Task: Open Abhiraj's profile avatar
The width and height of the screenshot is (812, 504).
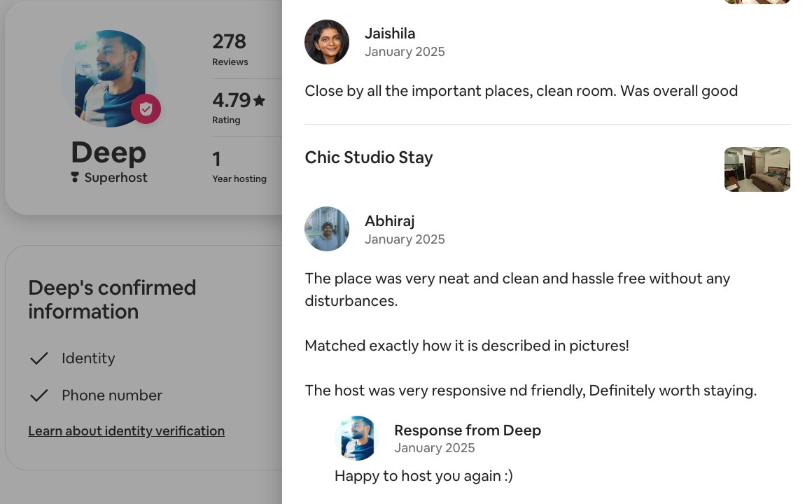Action: 327,229
